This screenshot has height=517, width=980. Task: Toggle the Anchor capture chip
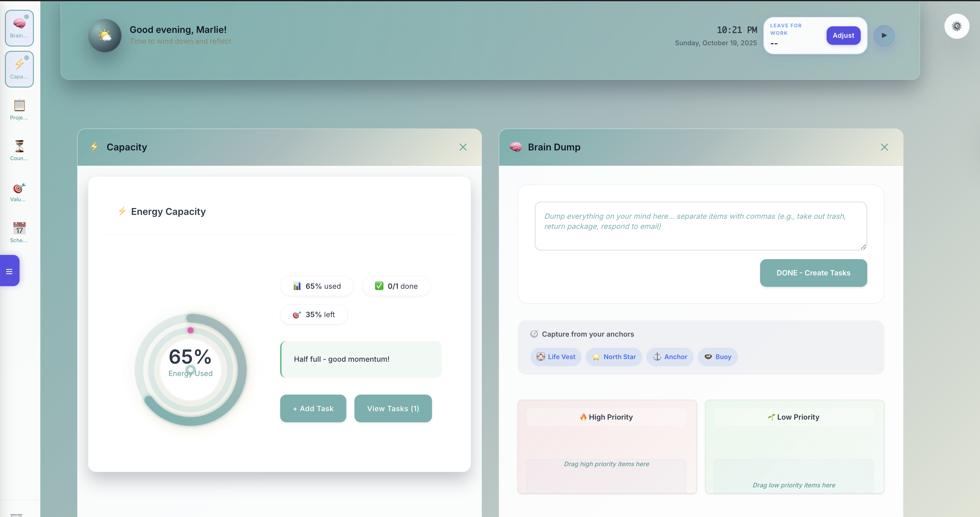(670, 356)
